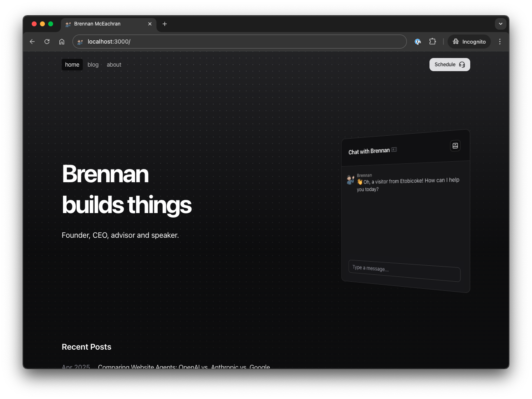532x399 pixels.
Task: Focus the 'Type a message...' chat field
Action: [x=404, y=271]
